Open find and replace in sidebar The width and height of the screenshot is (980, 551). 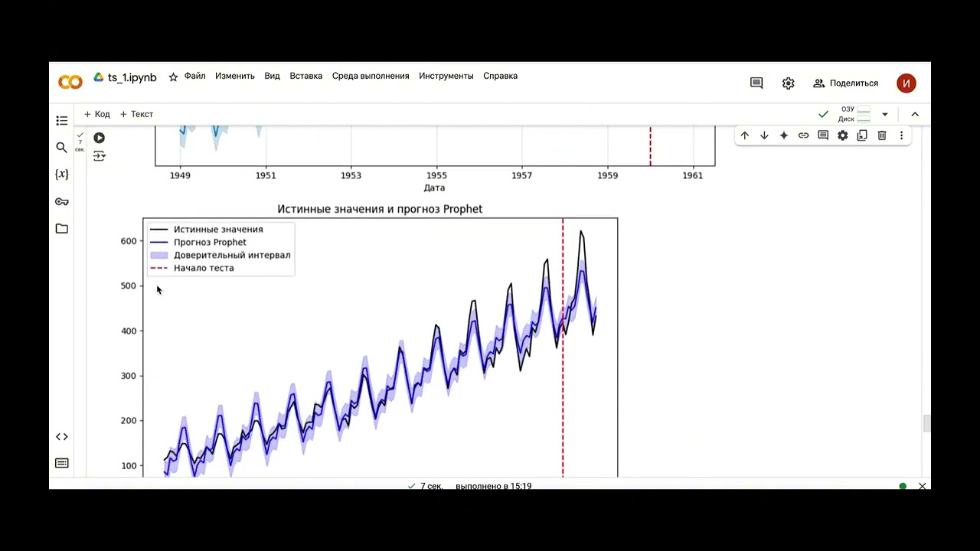point(62,148)
